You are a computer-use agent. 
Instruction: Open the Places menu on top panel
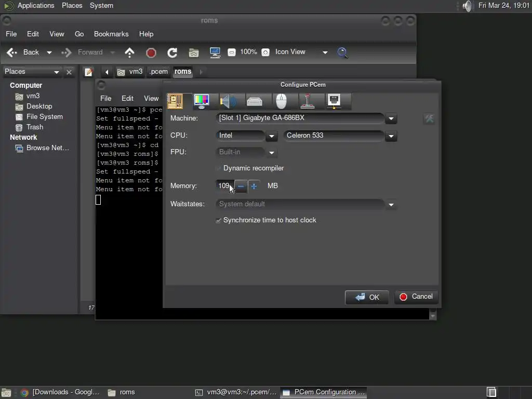[x=72, y=5]
